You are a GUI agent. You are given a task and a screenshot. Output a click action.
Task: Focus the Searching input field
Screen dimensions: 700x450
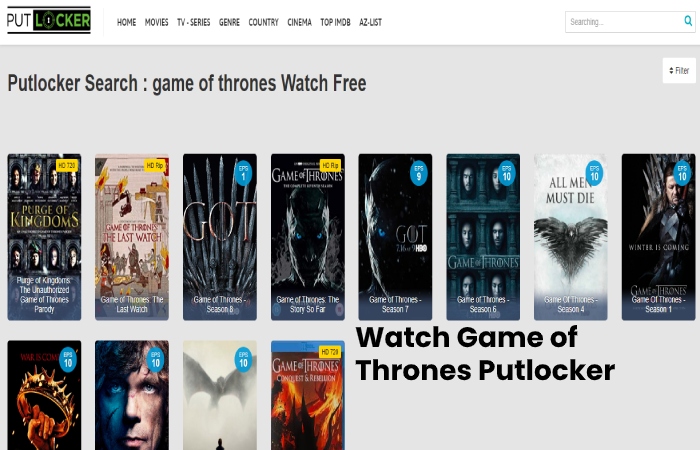(x=624, y=22)
